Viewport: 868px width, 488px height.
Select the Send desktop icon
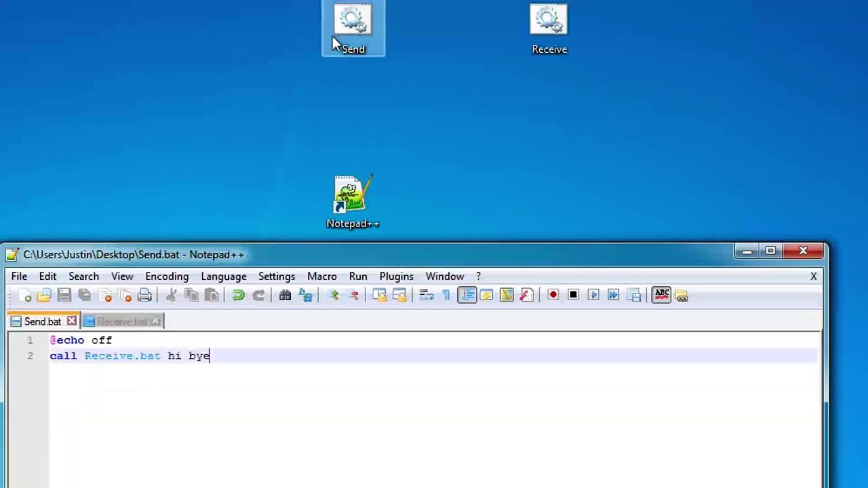tap(353, 29)
